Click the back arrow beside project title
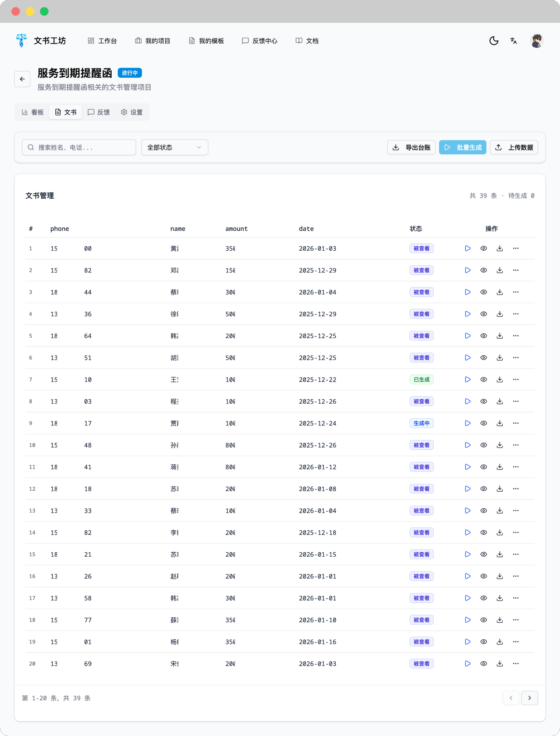Image resolution: width=560 pixels, height=736 pixels. pyautogui.click(x=22, y=79)
